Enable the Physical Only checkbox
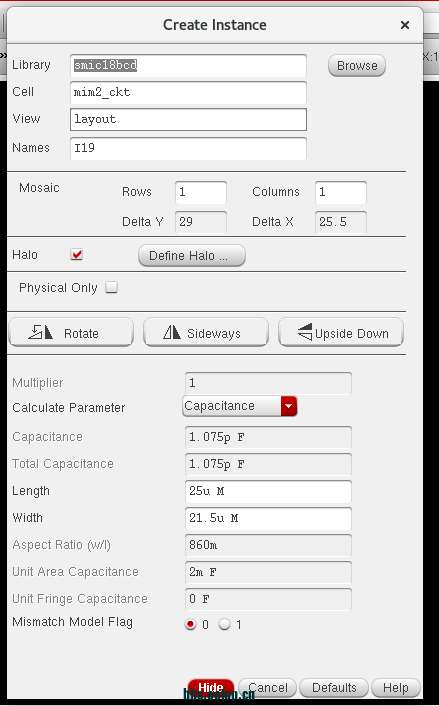The height and width of the screenshot is (706, 439). click(112, 287)
